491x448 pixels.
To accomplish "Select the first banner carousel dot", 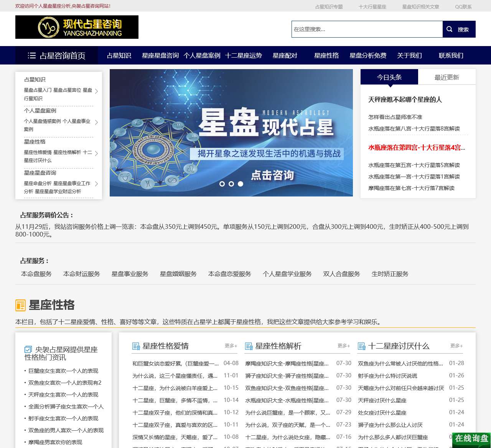I will click(x=222, y=184).
